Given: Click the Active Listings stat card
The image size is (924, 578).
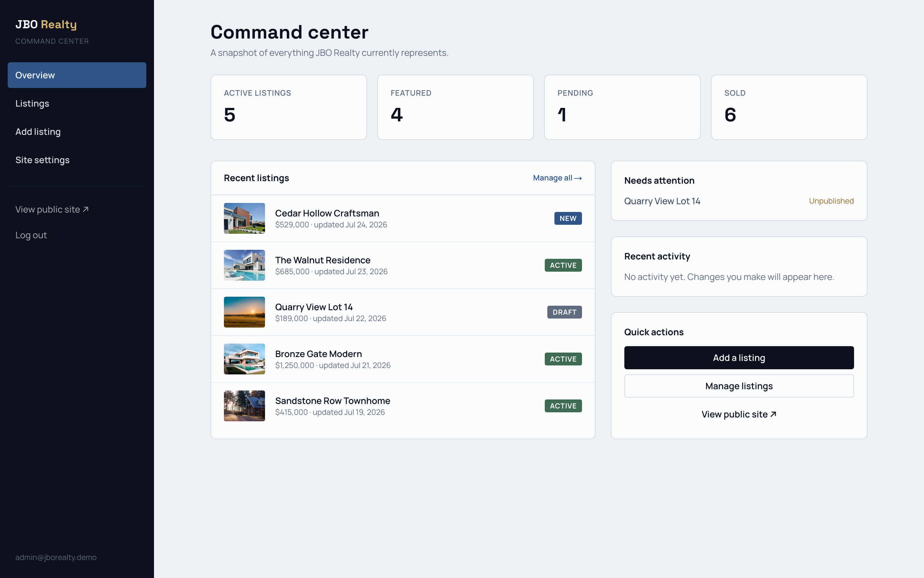Looking at the screenshot, I should (x=289, y=107).
